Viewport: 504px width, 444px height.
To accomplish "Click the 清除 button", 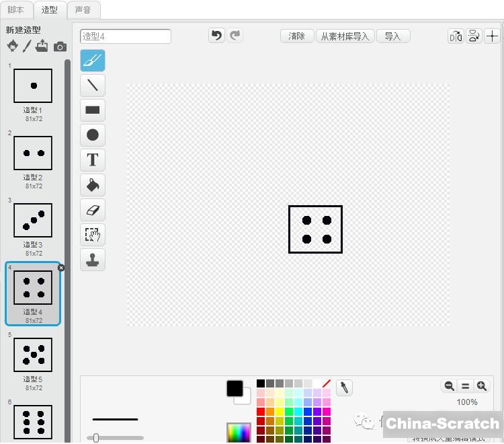I will pyautogui.click(x=296, y=36).
